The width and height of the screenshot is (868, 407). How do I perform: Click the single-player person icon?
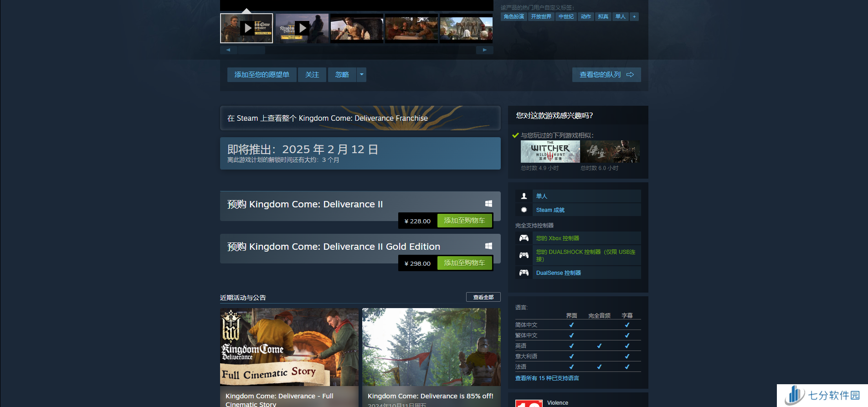pyautogui.click(x=524, y=196)
